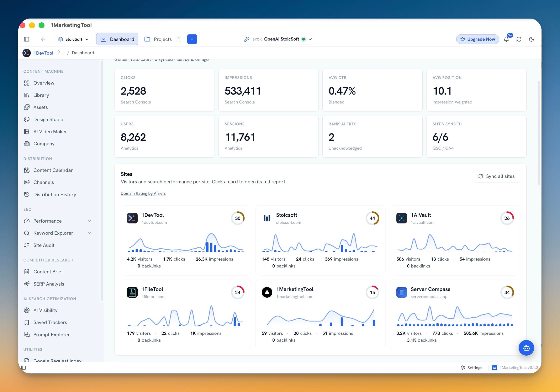Image resolution: width=560 pixels, height=392 pixels.
Task: Expand the 1DevTool breadcrumb chevron
Action: pos(59,52)
